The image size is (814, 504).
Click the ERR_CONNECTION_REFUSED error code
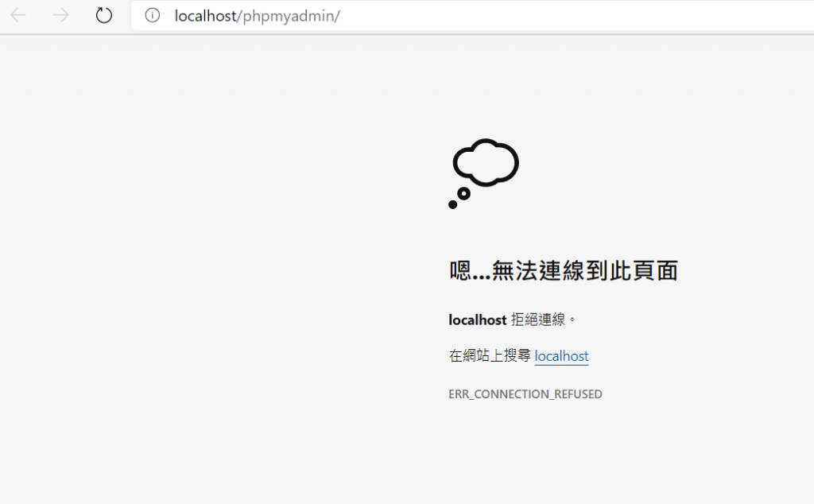(x=525, y=394)
